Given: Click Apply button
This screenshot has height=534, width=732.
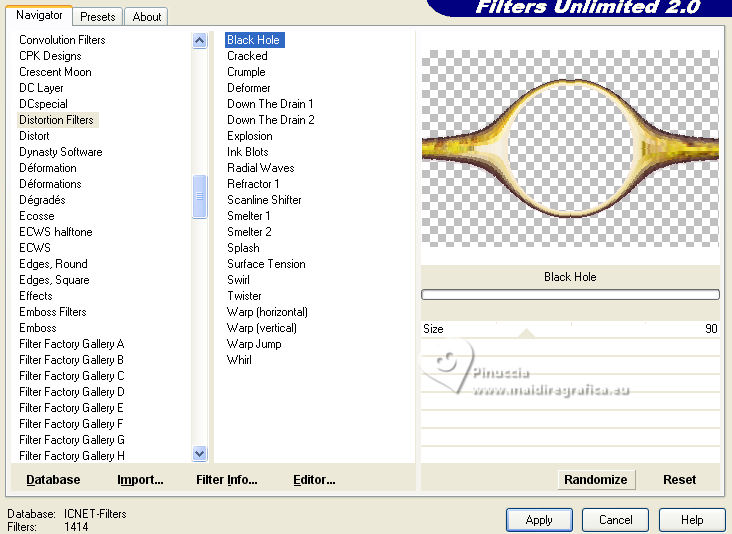Looking at the screenshot, I should coord(539,520).
